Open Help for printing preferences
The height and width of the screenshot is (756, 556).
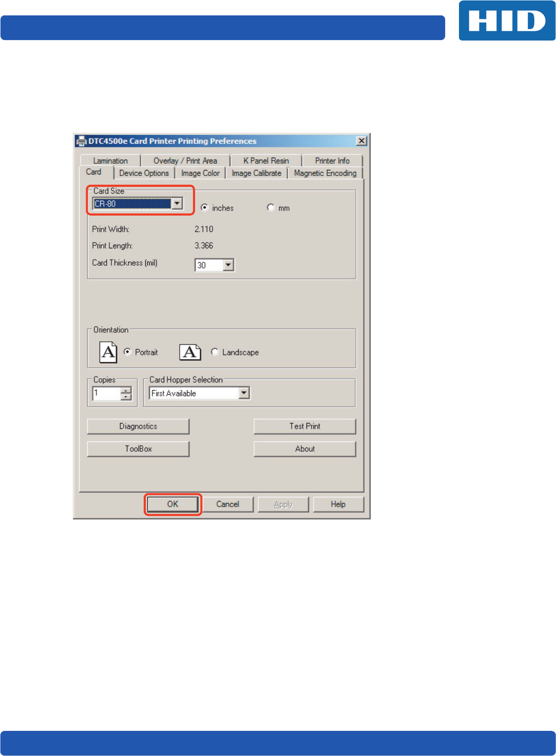(x=338, y=505)
